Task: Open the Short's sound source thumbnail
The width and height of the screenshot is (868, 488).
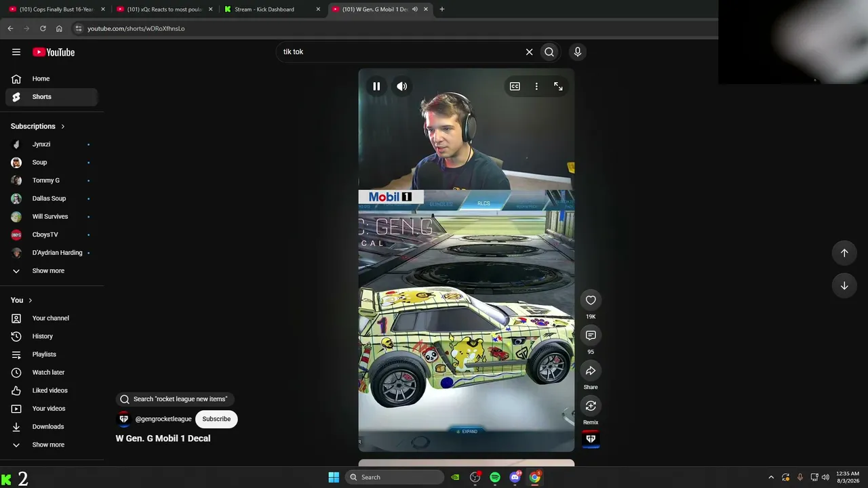Action: pyautogui.click(x=591, y=439)
